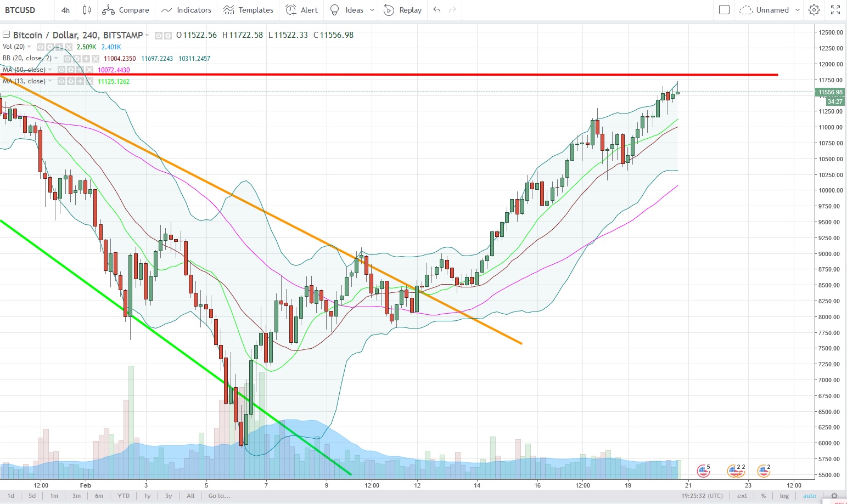The image size is (847, 504).
Task: Select the 1d time range tab
Action: [x=11, y=496]
